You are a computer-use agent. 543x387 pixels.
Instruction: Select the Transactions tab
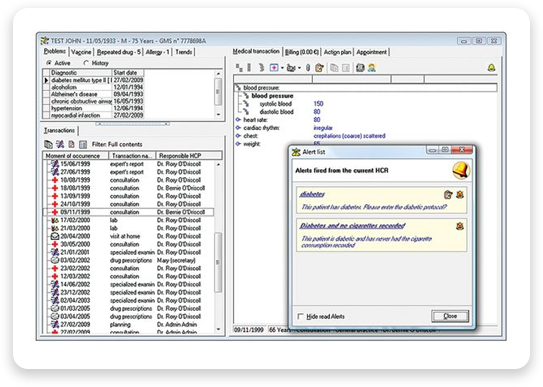coord(59,130)
